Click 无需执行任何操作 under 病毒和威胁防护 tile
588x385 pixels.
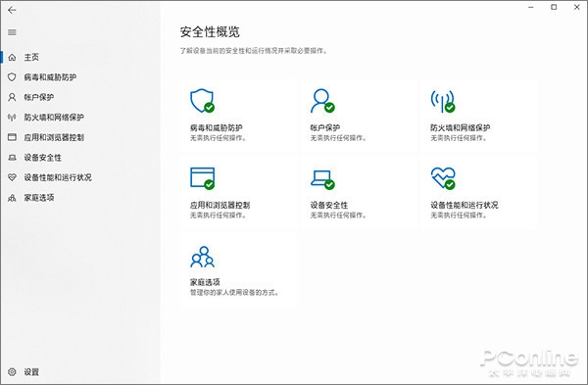219,138
